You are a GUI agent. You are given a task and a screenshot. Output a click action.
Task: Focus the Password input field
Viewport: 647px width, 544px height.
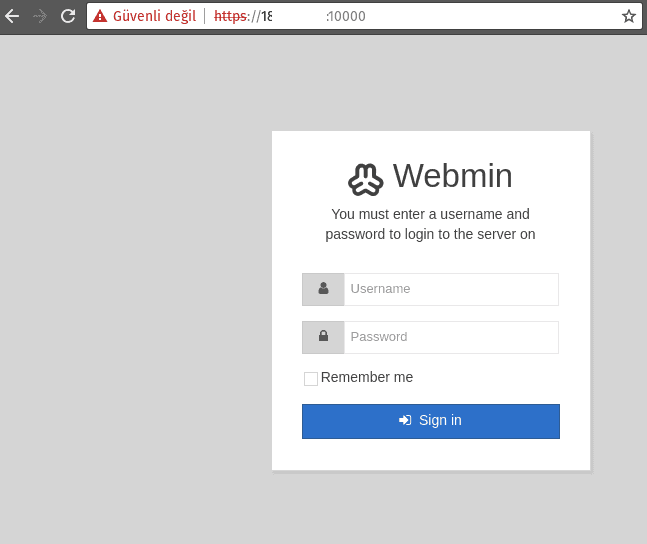pos(451,337)
